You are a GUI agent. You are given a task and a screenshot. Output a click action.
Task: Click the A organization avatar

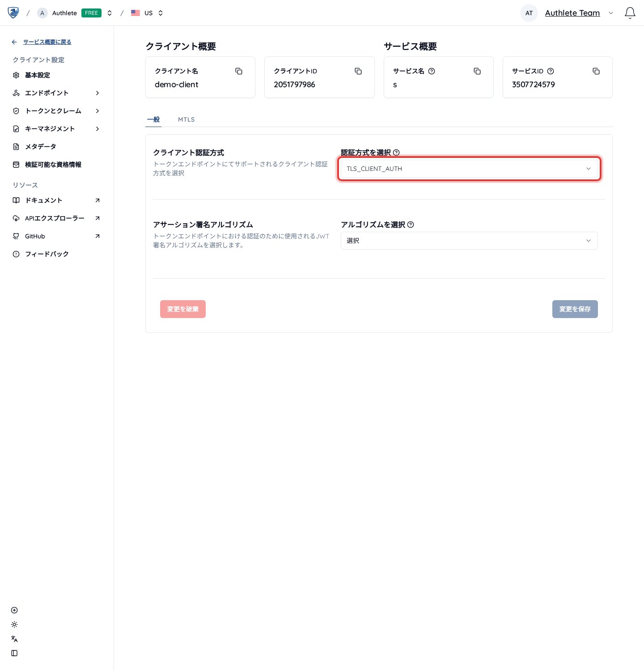(42, 13)
